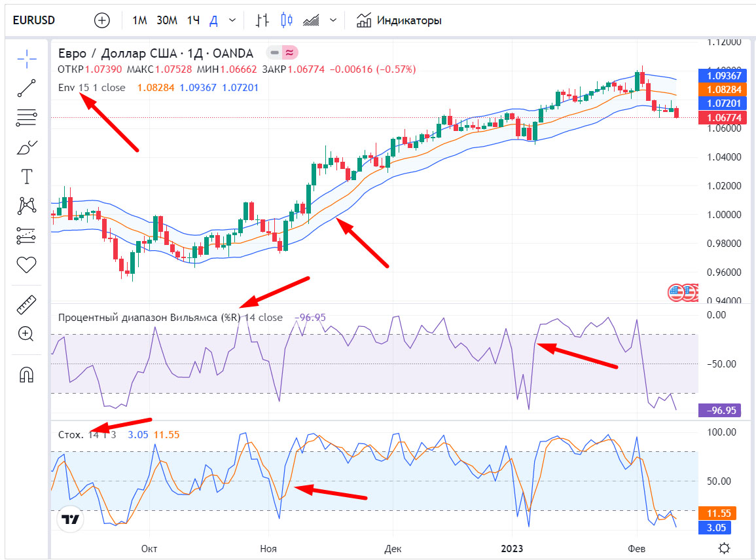Click the Дек date on time axis
The width and height of the screenshot is (756, 560).
coord(393,549)
